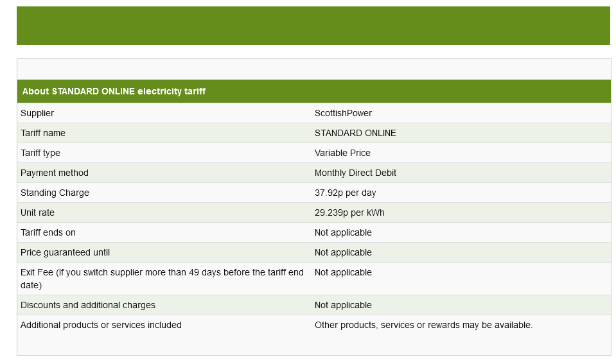Select the STANDARD ONLINE tariff name value
Image resolution: width=616 pixels, height=364 pixels.
tap(355, 133)
